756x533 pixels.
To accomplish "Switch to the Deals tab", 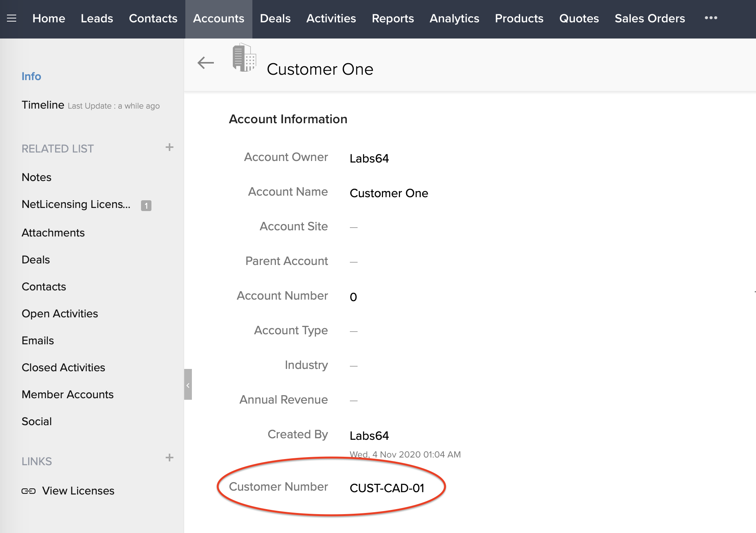I will point(275,18).
